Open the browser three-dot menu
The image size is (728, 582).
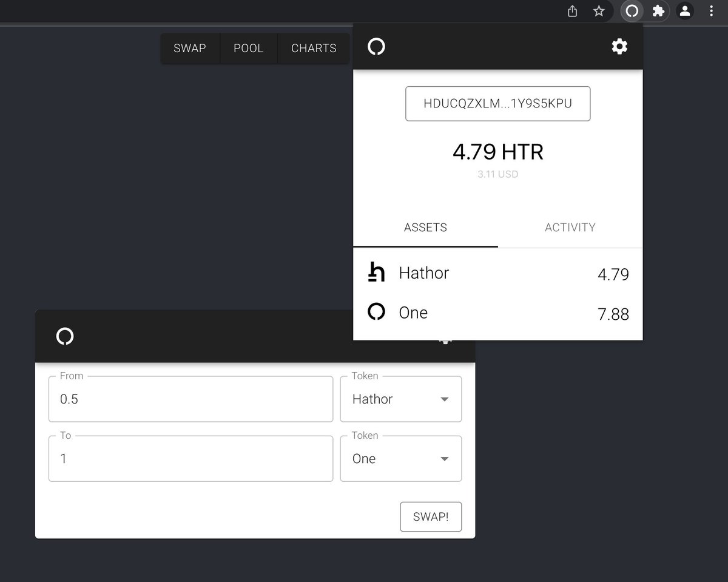click(x=711, y=11)
